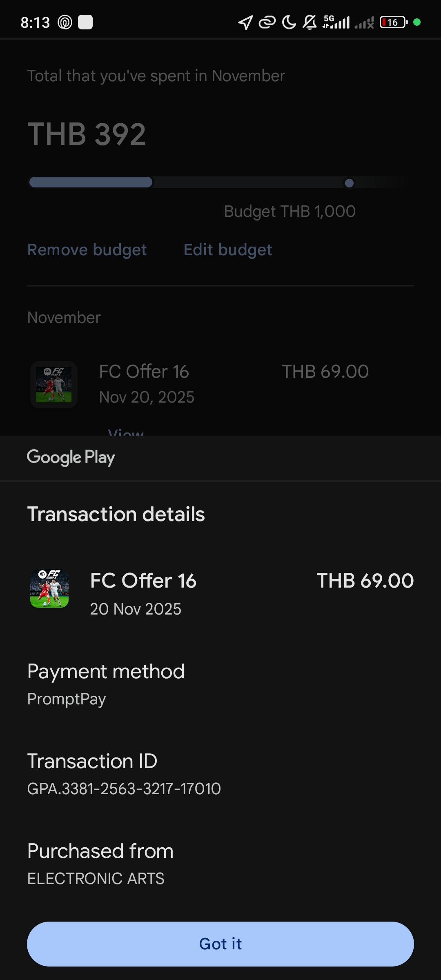This screenshot has height=980, width=441.
Task: Tap the Got it button
Action: pyautogui.click(x=220, y=944)
